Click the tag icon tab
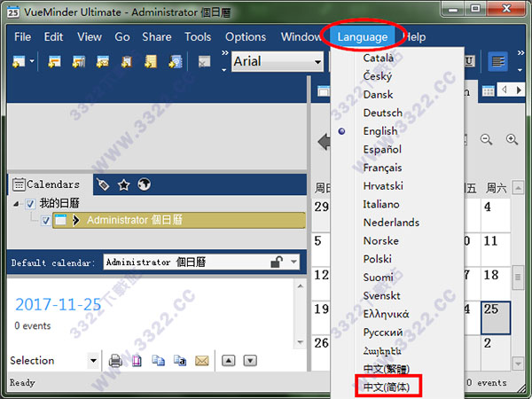532x399 pixels. click(x=103, y=184)
